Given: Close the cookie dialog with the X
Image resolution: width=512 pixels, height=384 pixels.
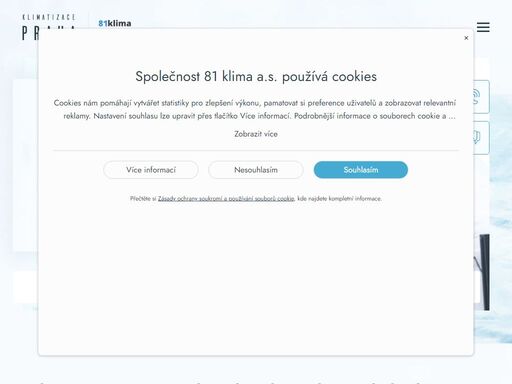Looking at the screenshot, I should click(466, 38).
